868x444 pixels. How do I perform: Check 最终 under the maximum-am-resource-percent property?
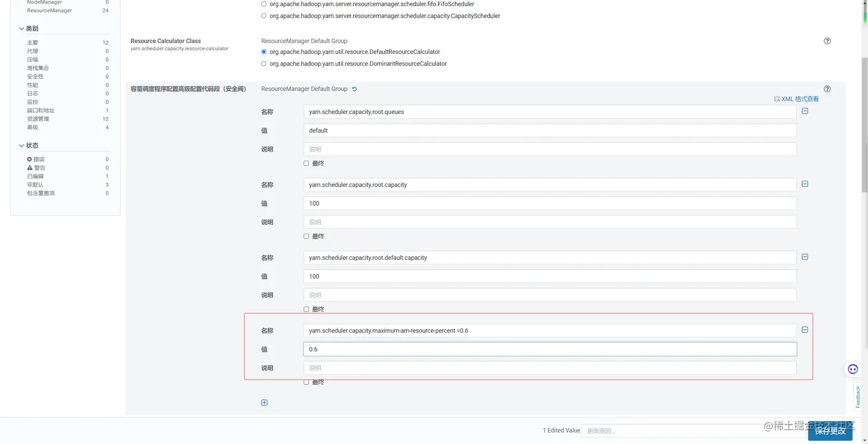pos(306,382)
